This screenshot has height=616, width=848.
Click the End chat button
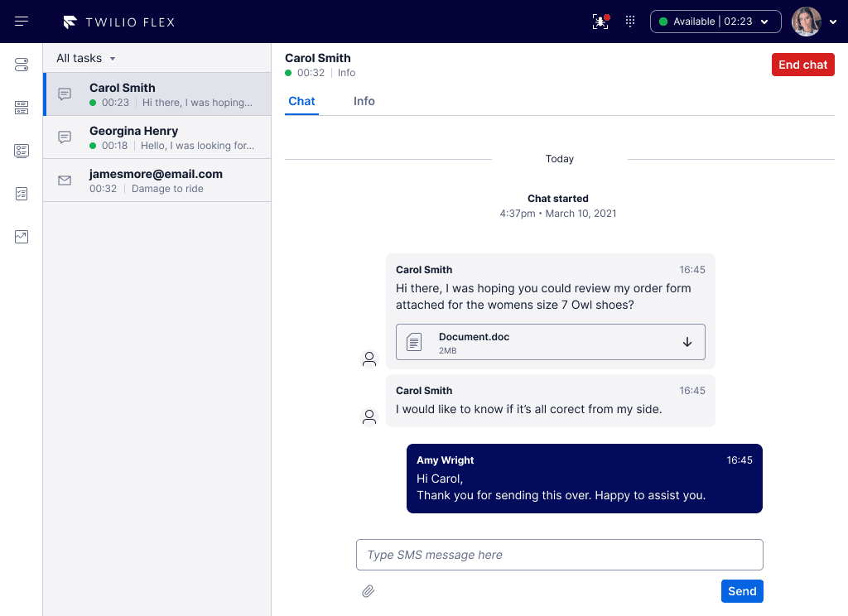coord(802,64)
